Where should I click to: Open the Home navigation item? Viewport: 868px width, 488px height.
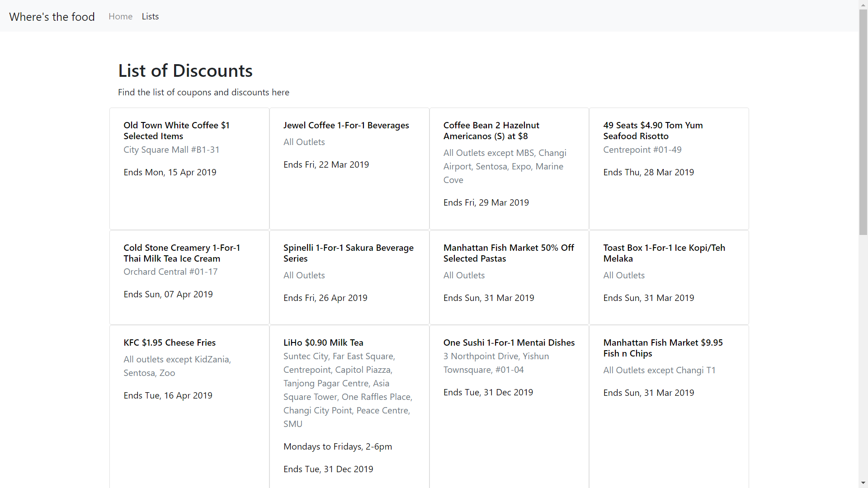[120, 16]
